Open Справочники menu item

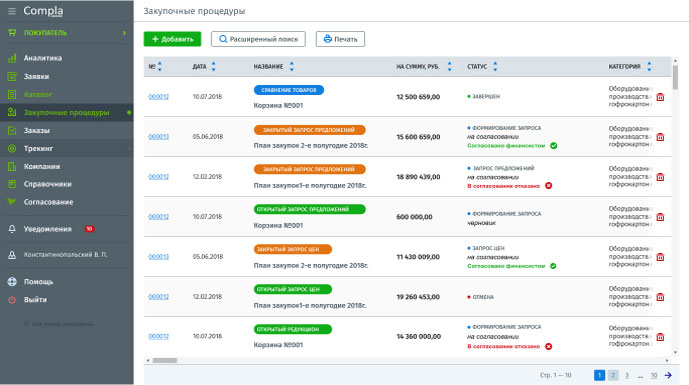click(47, 184)
